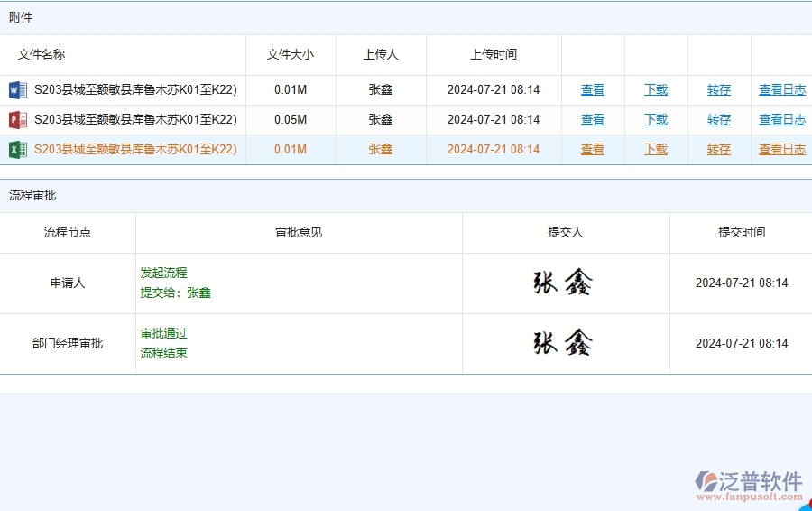The image size is (812, 511).
Task: Click the Fanpusoft logo icon
Action: [706, 482]
